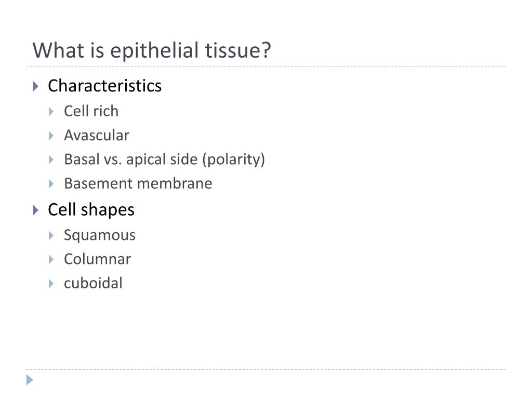Click the arrow bullet before Squamous
Image resolution: width=532 pixels, height=399 pixels.
[x=51, y=235]
